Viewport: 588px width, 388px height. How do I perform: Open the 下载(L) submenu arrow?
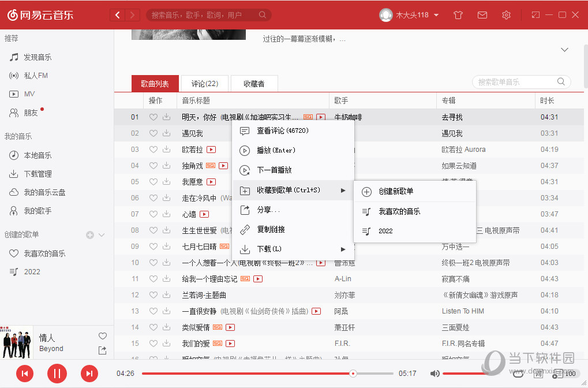[343, 249]
